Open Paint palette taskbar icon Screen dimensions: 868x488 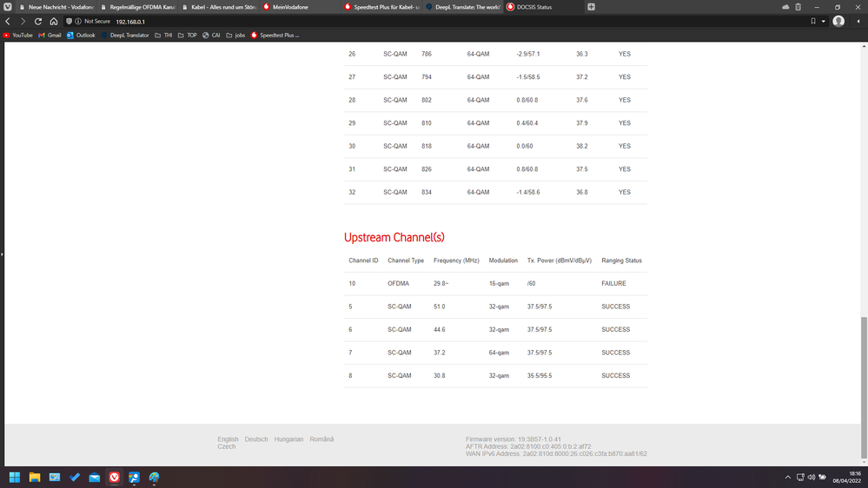click(154, 477)
